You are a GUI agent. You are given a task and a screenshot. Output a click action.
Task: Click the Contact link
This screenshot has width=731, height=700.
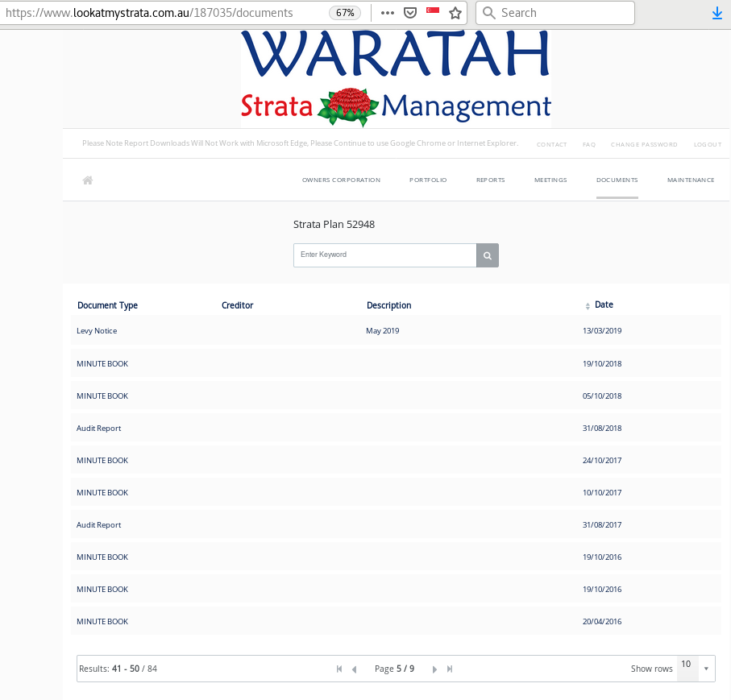551,144
